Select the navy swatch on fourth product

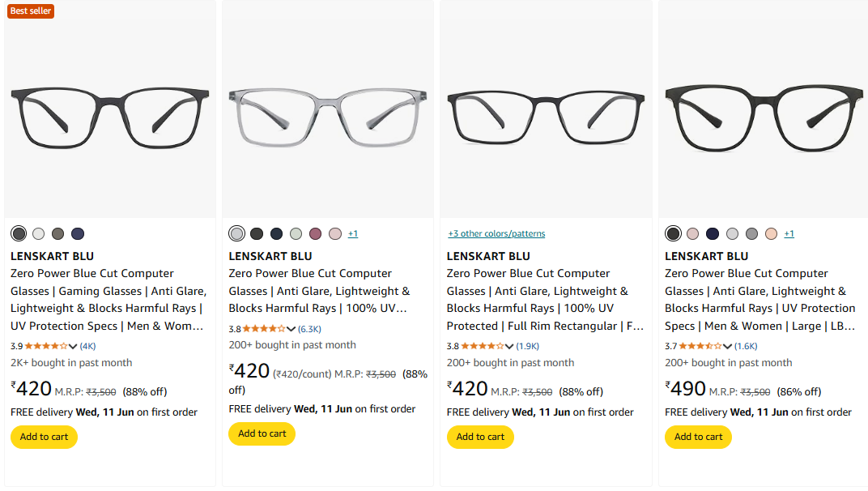713,234
